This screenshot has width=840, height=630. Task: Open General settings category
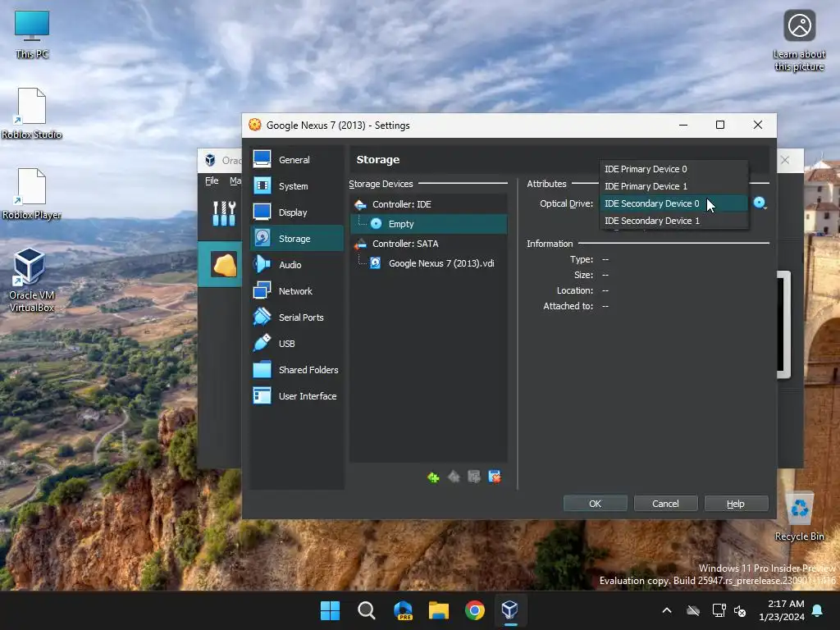click(296, 160)
